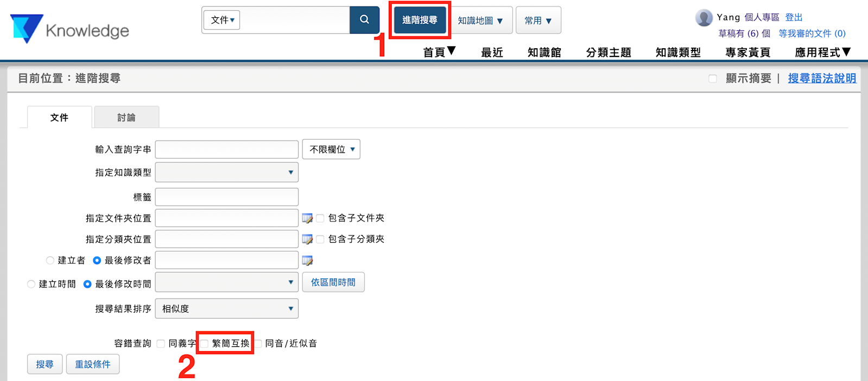
Task: Click the user avatar icon
Action: click(704, 18)
